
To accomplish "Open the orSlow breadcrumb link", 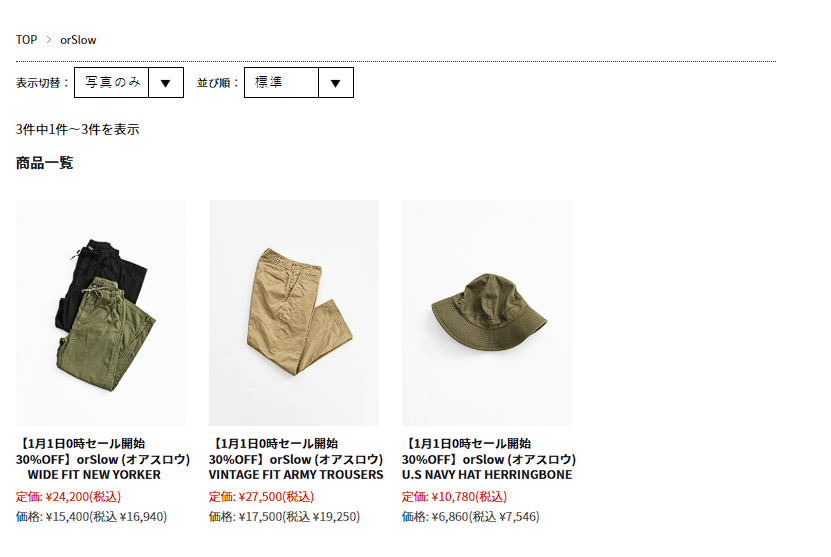I will click(78, 40).
